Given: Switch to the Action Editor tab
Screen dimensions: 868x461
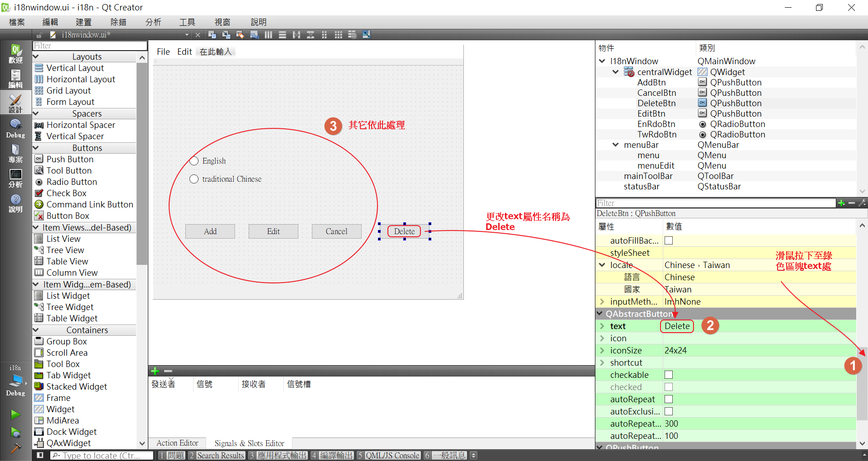Looking at the screenshot, I should (177, 443).
